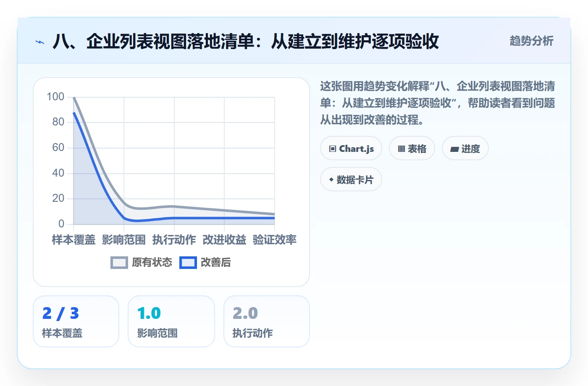Click the 100 y-axis value
588x386 pixels.
pos(55,97)
